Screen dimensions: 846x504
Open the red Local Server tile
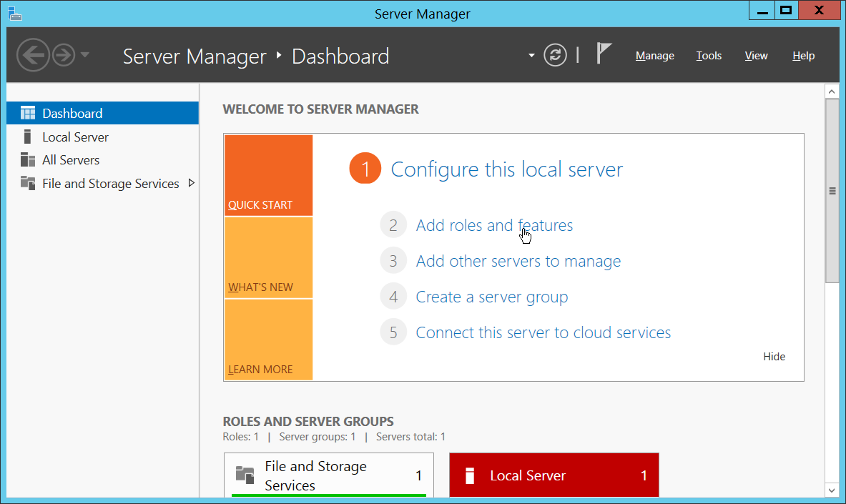point(554,475)
